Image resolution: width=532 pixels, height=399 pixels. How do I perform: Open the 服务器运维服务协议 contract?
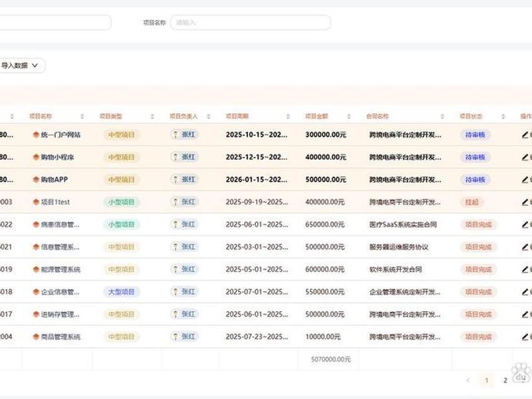click(x=399, y=247)
